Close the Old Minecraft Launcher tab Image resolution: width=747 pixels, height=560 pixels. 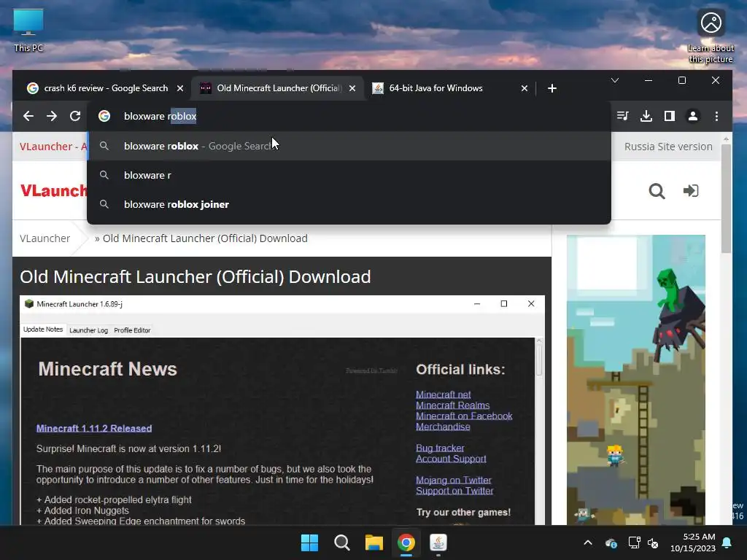(x=352, y=88)
